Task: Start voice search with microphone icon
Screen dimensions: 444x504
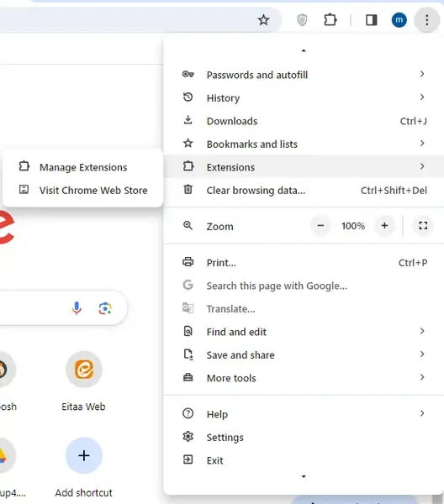Action: click(77, 308)
